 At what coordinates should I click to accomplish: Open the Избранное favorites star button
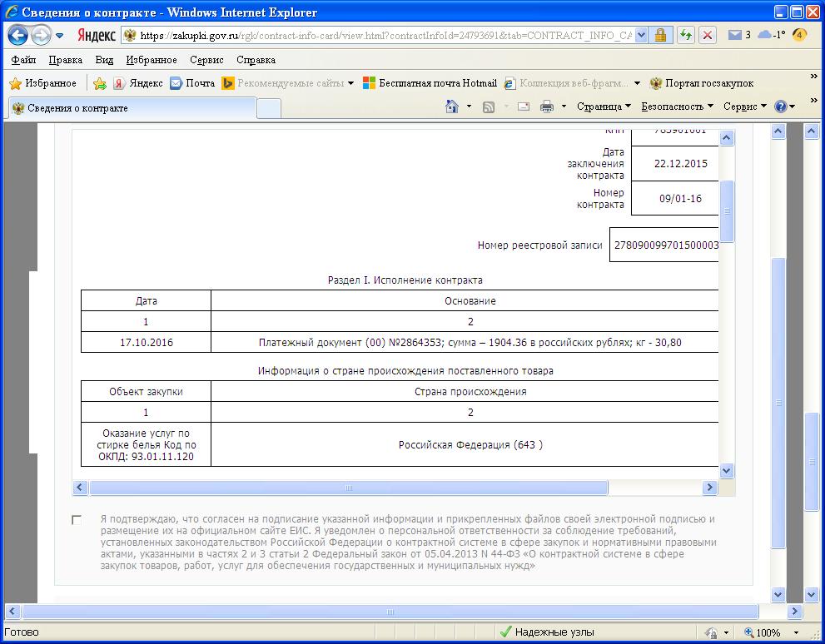pos(43,83)
